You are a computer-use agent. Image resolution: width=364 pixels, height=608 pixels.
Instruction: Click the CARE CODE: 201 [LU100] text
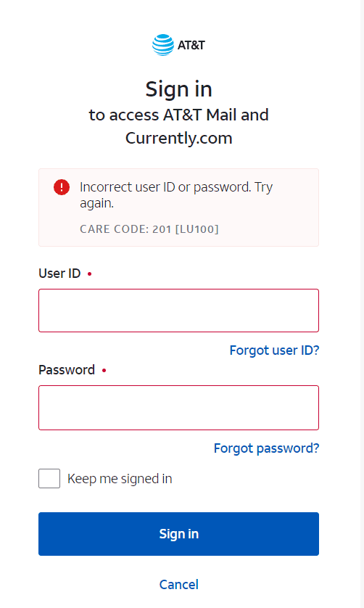(x=149, y=229)
